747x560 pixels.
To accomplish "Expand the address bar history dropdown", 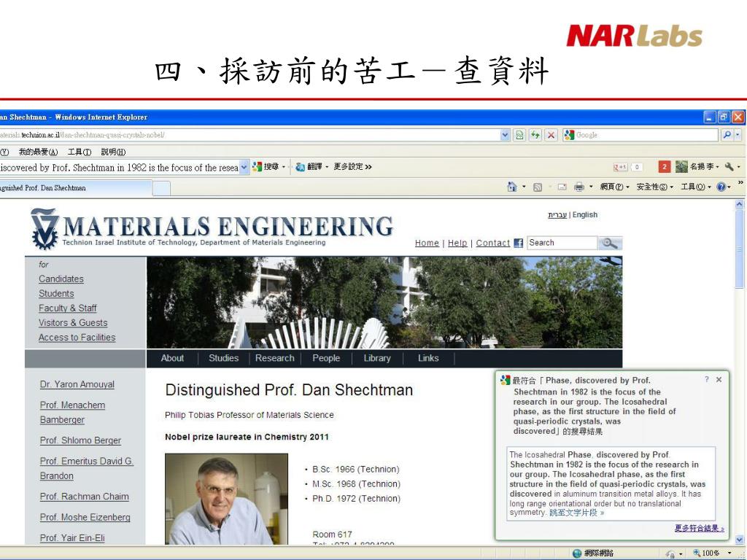I will point(505,135).
